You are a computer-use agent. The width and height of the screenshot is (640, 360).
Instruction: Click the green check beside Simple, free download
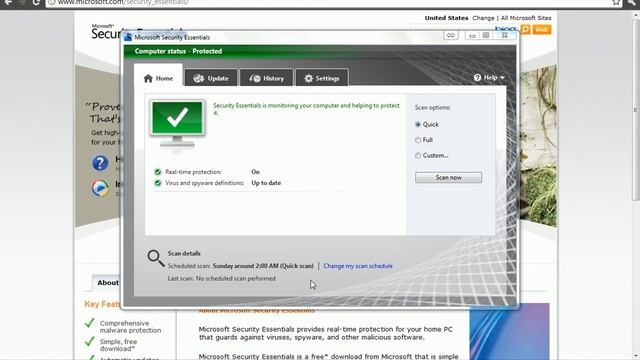[x=90, y=341]
